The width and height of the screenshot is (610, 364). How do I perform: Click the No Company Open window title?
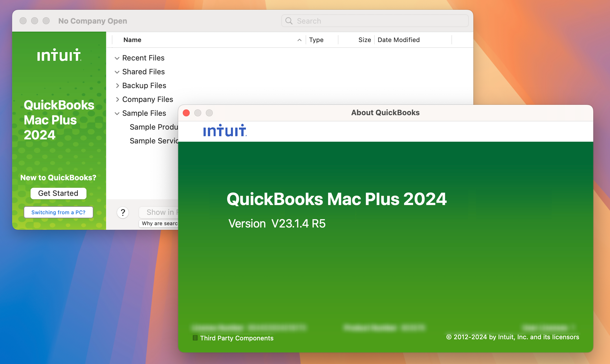tap(93, 21)
